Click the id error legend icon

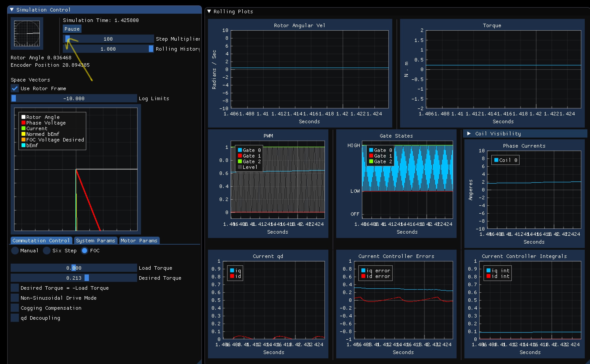(x=363, y=276)
